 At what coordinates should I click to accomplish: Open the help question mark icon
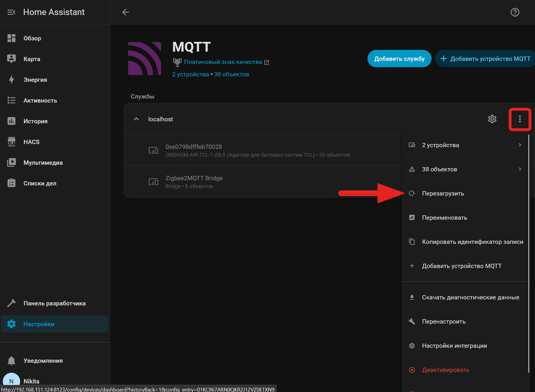point(515,12)
